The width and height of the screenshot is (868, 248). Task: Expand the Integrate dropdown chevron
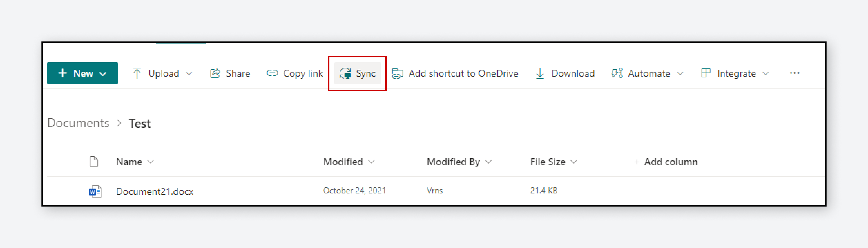click(x=766, y=73)
